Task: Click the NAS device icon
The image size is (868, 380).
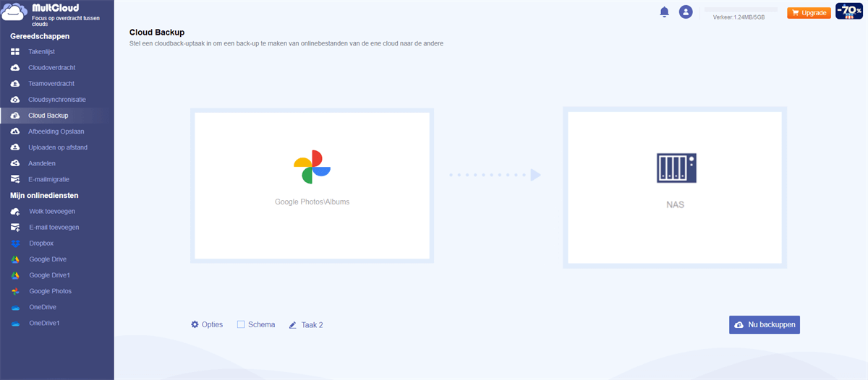Action: (x=676, y=167)
